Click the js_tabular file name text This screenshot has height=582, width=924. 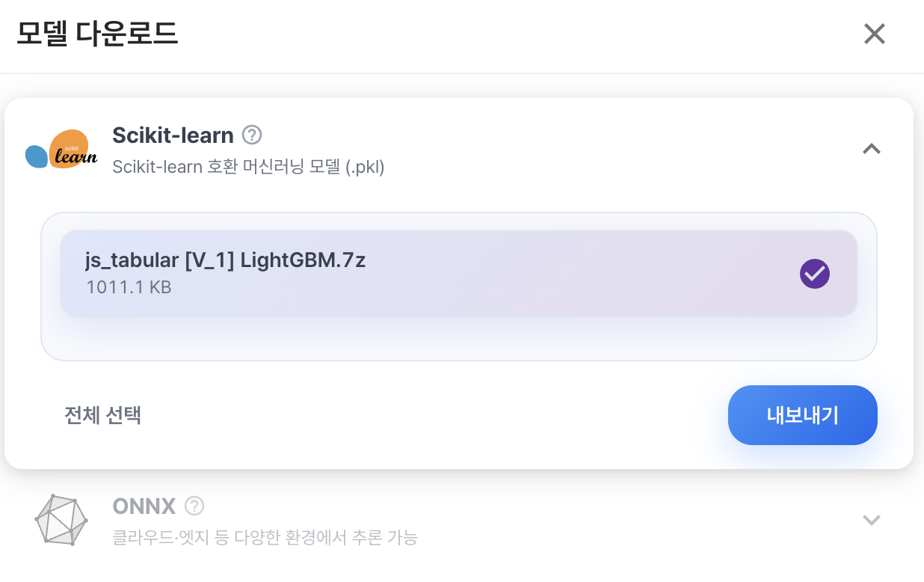point(226,260)
